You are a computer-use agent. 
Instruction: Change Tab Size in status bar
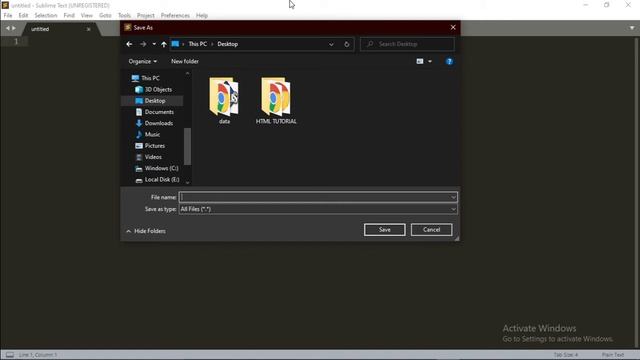[x=565, y=355]
